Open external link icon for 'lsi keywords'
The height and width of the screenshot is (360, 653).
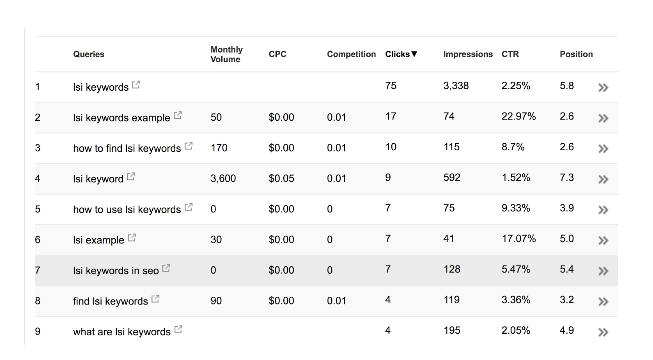click(136, 85)
